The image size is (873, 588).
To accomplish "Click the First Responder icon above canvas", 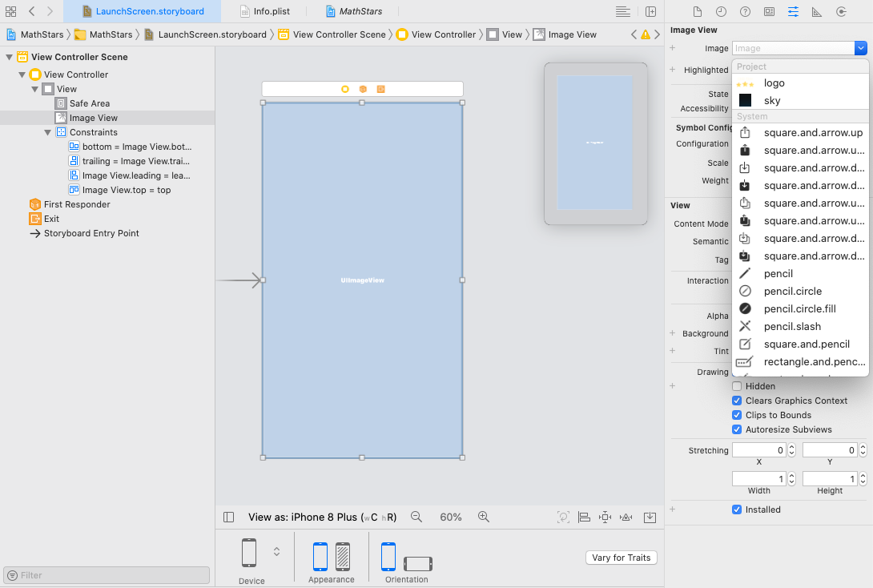I will click(363, 89).
